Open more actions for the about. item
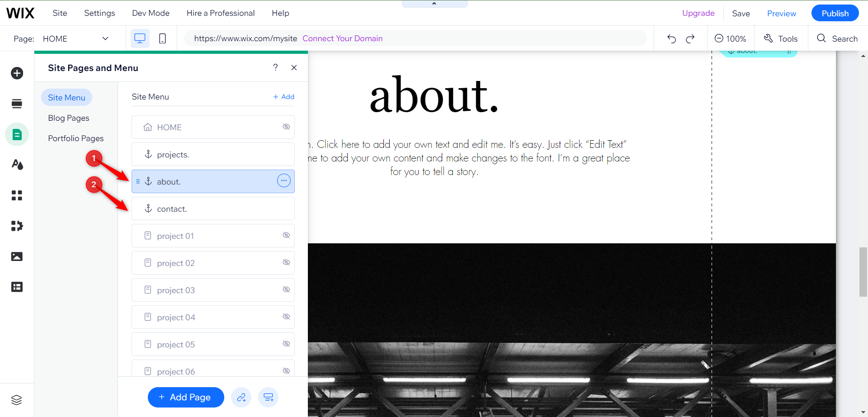868x417 pixels. click(x=284, y=181)
